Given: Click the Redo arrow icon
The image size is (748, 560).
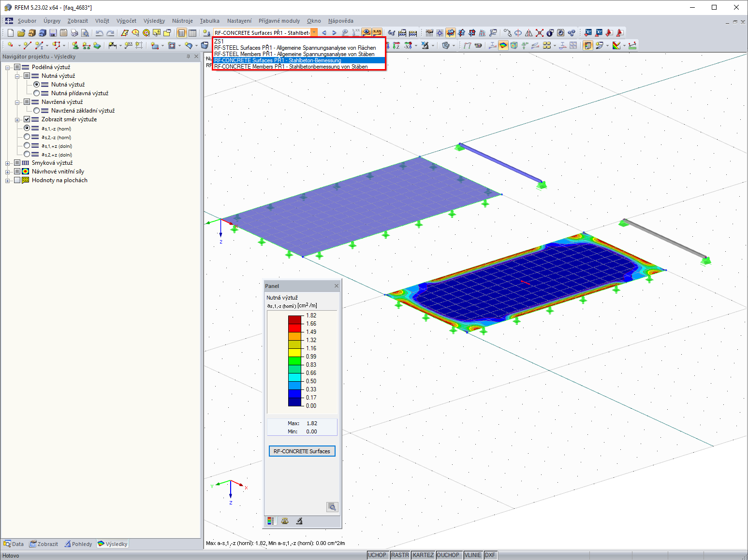Looking at the screenshot, I should [110, 33].
